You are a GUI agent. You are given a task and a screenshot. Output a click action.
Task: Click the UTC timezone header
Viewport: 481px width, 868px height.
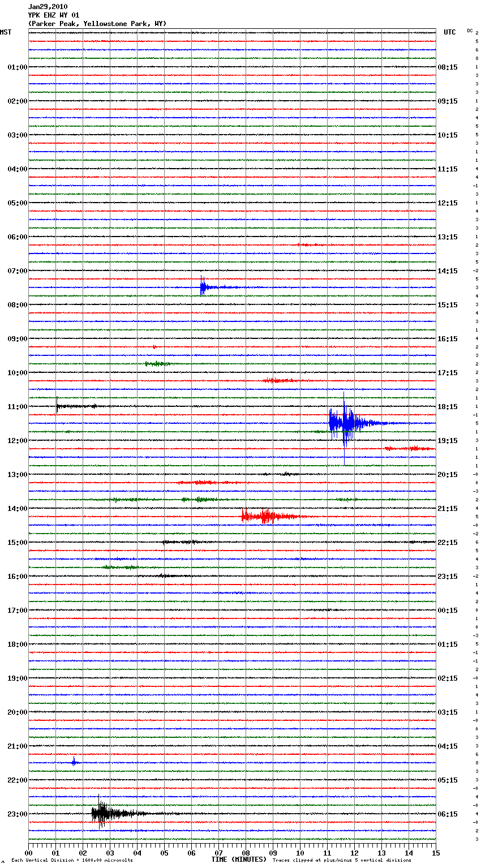[x=449, y=32]
